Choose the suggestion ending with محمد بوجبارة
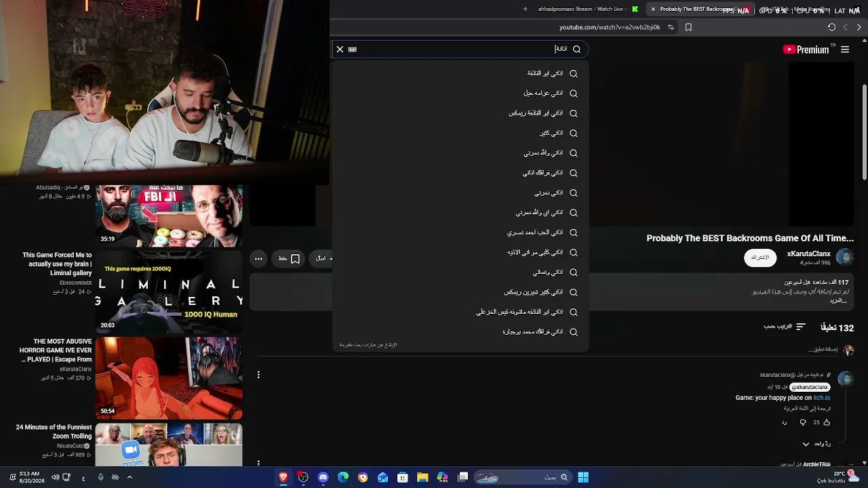This screenshot has width=868, height=488. pos(460,332)
